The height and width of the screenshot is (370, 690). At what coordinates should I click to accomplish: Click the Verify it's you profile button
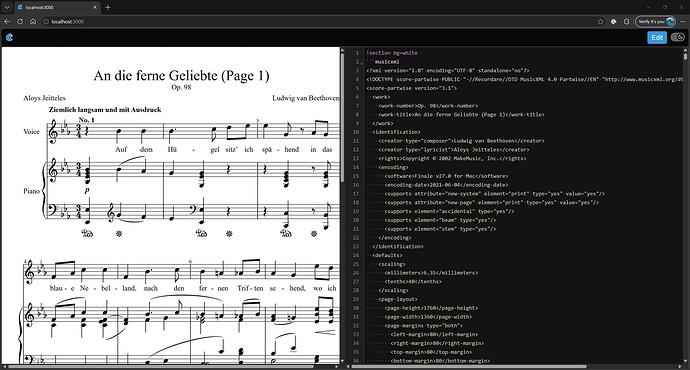655,22
